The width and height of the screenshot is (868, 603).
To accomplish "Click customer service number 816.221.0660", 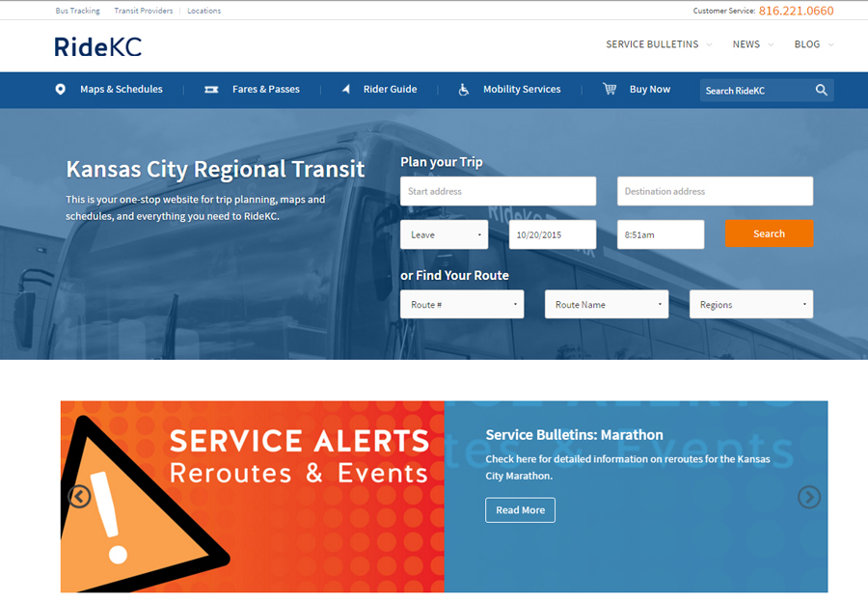I will click(x=796, y=11).
